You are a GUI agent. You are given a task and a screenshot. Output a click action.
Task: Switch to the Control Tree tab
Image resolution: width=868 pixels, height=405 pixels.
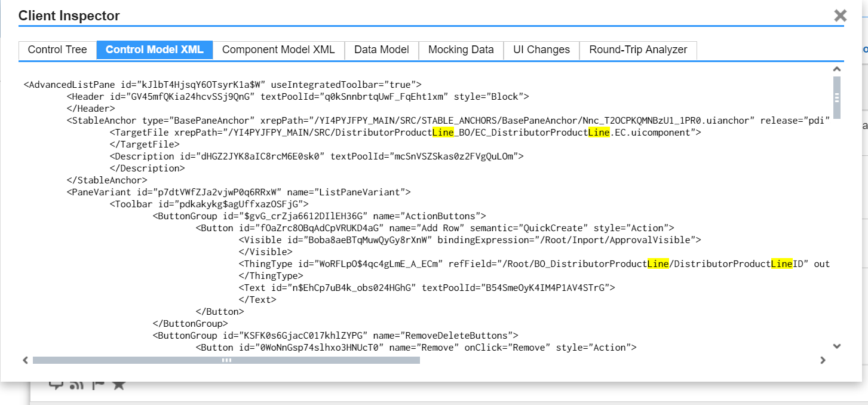(57, 50)
